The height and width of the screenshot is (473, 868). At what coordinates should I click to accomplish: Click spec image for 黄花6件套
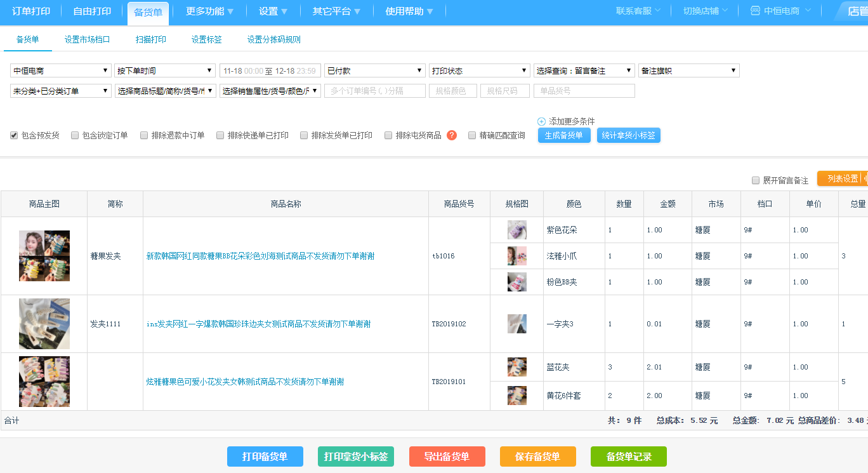[517, 396]
